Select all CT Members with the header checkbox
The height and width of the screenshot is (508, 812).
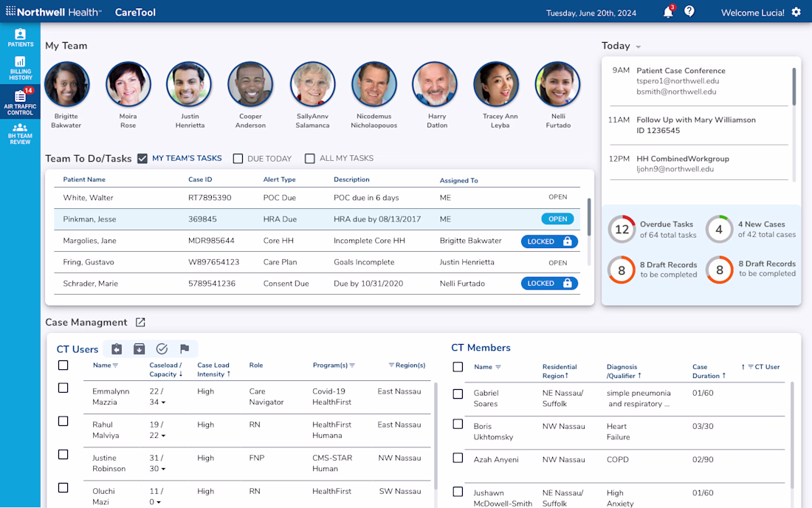point(458,367)
